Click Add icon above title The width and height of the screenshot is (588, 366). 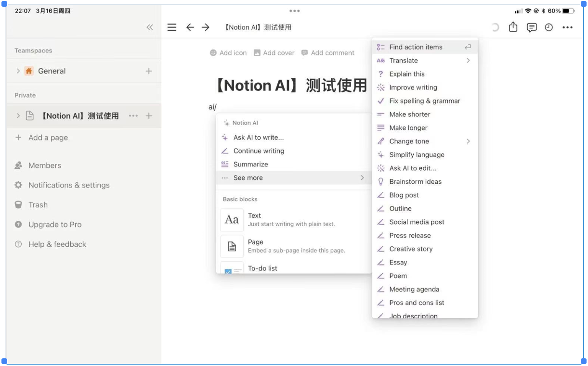pyautogui.click(x=228, y=53)
